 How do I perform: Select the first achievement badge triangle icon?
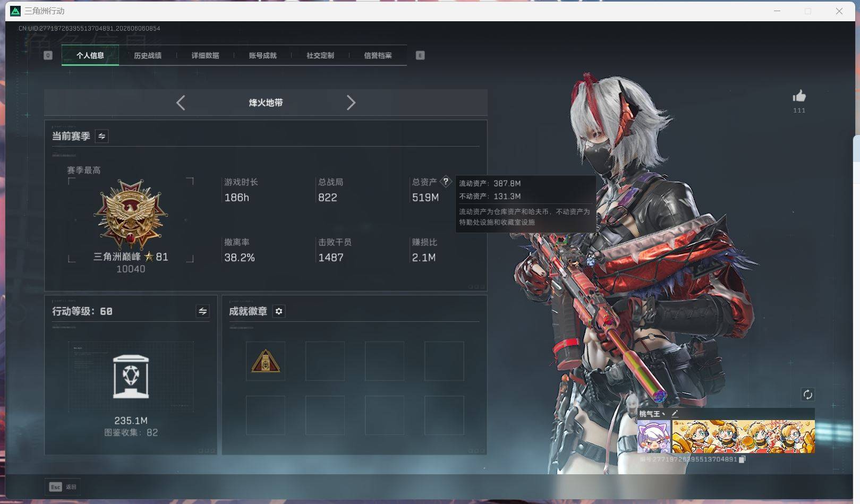266,361
